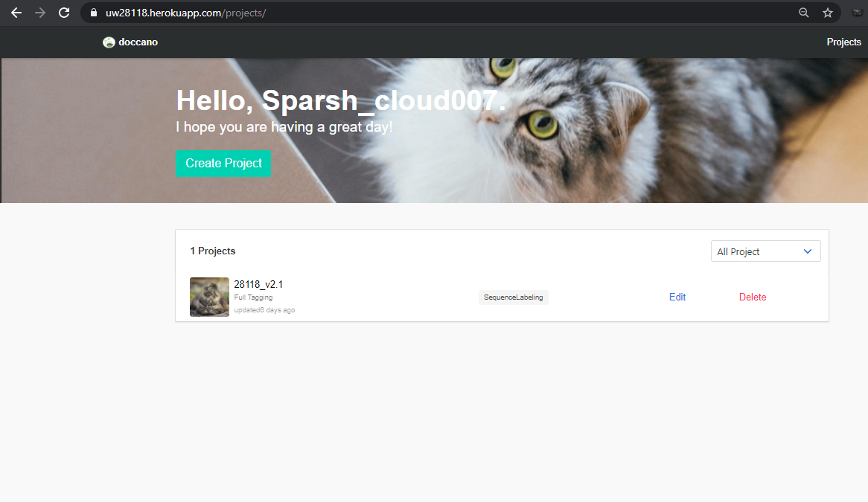Bookmark this page with the star
This screenshot has width=868, height=502.
click(x=827, y=13)
